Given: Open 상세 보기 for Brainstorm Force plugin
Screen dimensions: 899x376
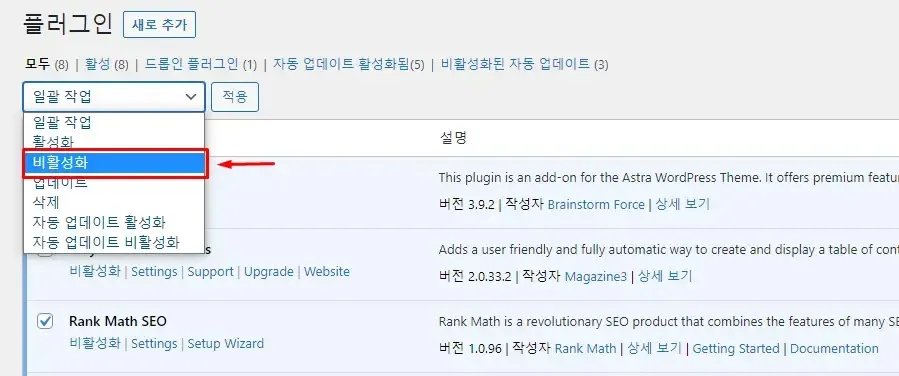Looking at the screenshot, I should tap(682, 204).
